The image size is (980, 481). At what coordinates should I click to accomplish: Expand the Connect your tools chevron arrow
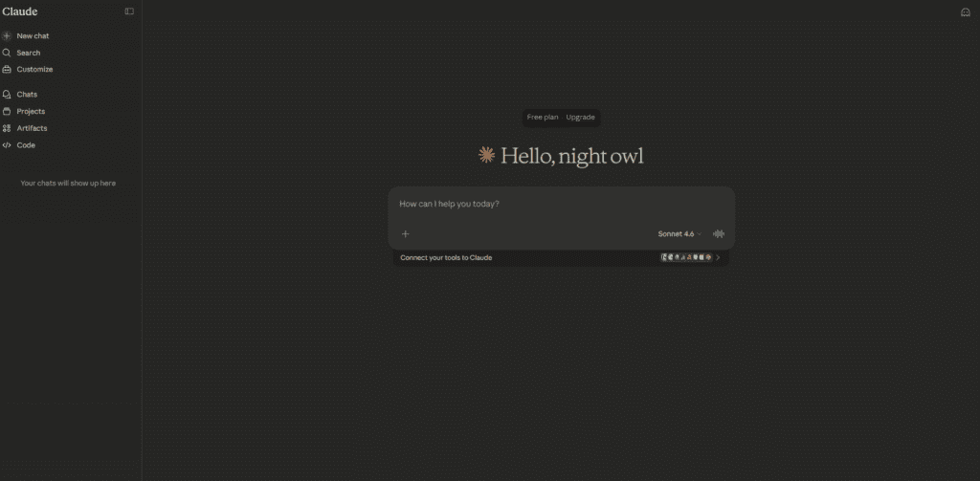pos(718,257)
